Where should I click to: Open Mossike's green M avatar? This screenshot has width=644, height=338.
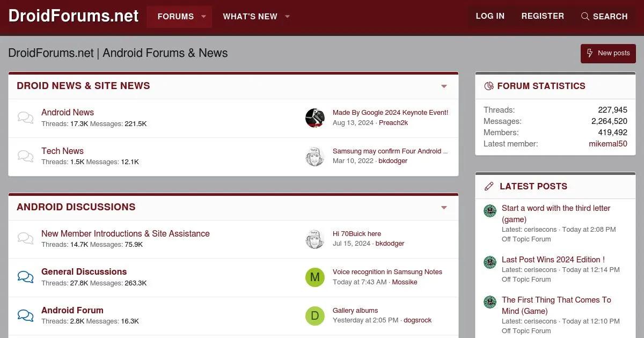315,277
